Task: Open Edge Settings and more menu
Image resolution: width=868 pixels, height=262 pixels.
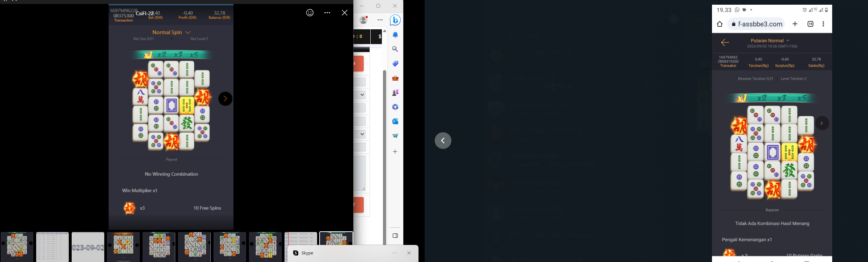Action: click(380, 20)
